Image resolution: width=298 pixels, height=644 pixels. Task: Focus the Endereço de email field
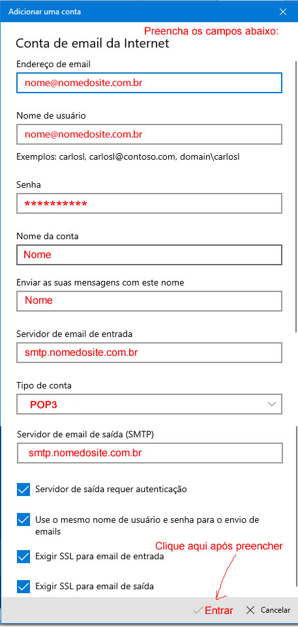149,83
